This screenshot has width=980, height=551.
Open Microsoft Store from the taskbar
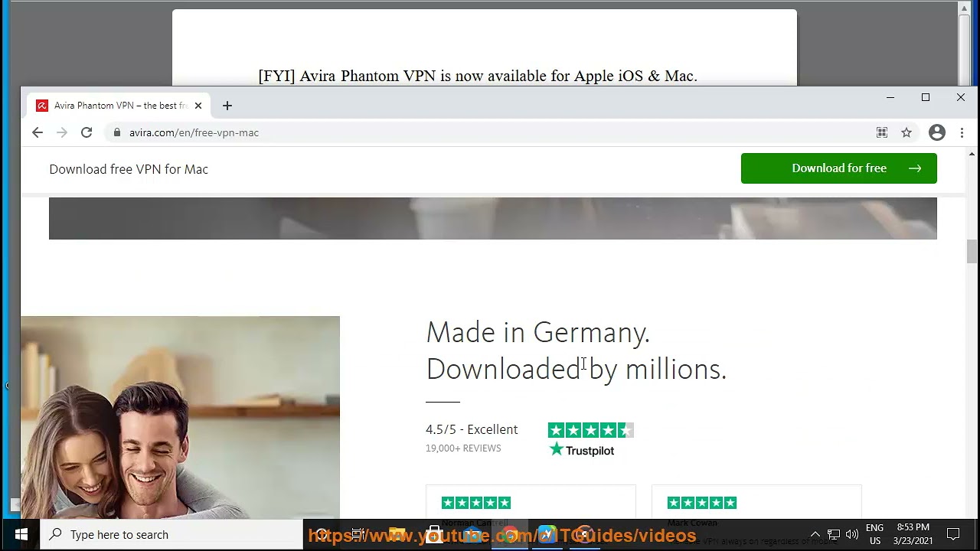click(434, 534)
